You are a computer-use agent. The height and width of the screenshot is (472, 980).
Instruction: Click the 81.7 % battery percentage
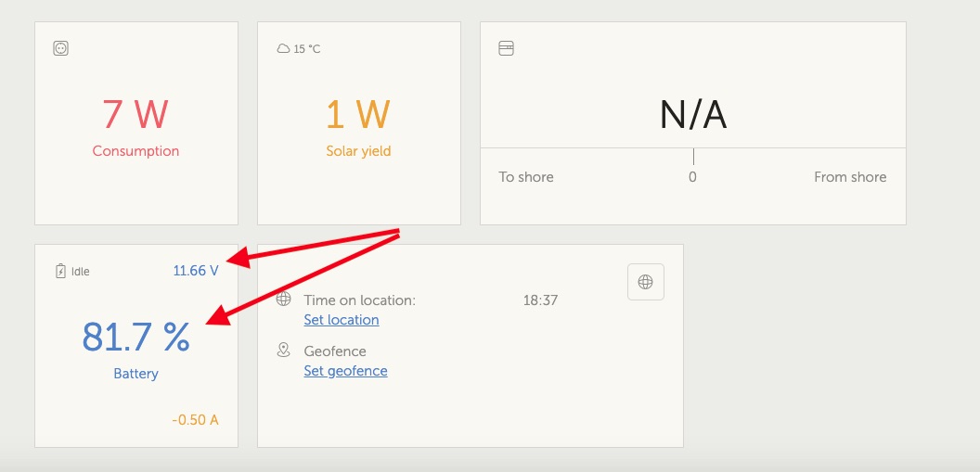tap(135, 338)
